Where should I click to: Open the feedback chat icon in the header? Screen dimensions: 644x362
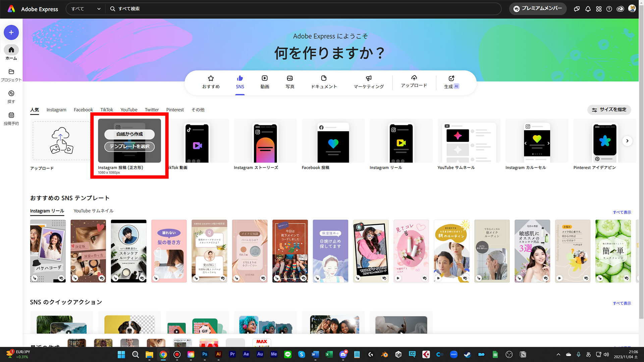pyautogui.click(x=577, y=9)
